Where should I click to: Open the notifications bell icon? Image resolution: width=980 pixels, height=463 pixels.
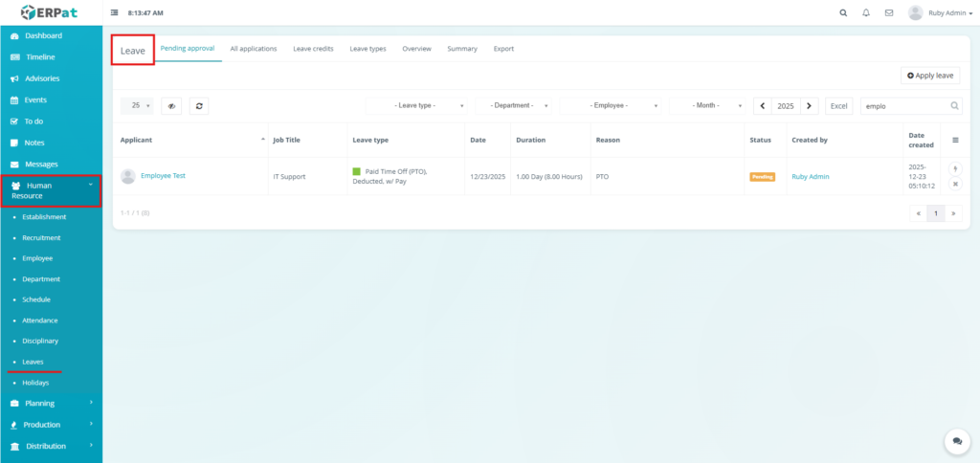[866, 13]
